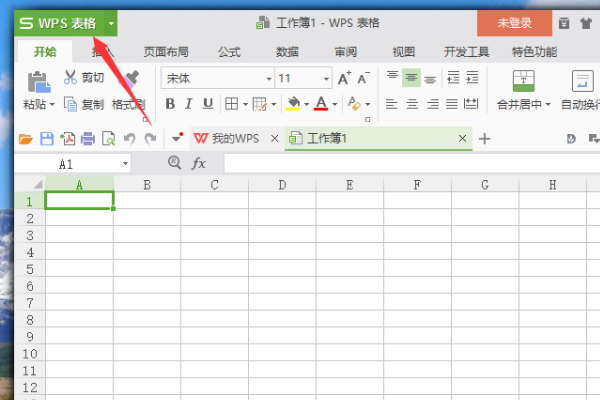Click the draw border grid icon
Screen dimensions: 600x400
(259, 104)
